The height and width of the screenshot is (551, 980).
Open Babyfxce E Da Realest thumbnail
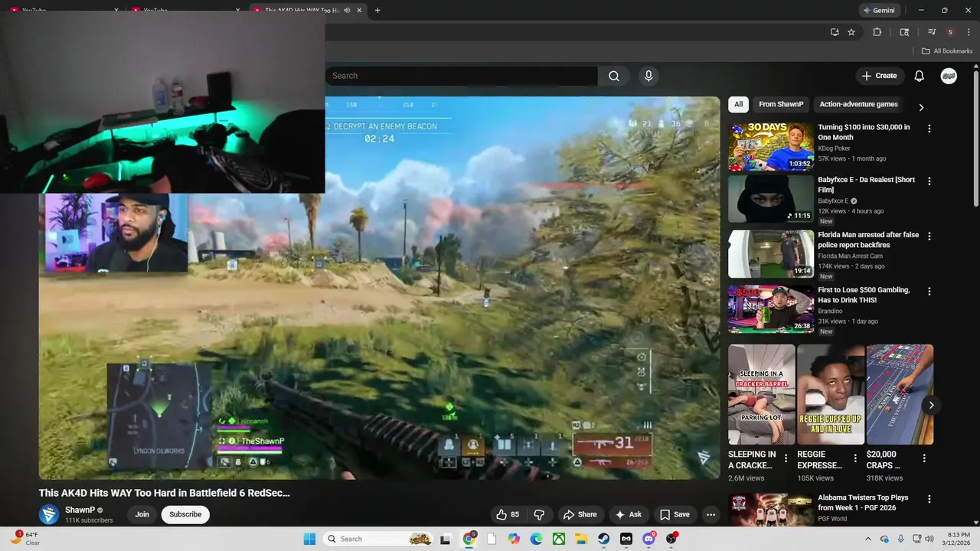[x=771, y=199]
